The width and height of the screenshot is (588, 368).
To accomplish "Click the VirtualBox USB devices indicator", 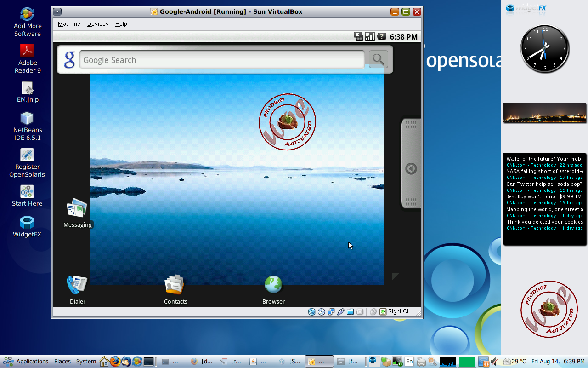I will (340, 312).
